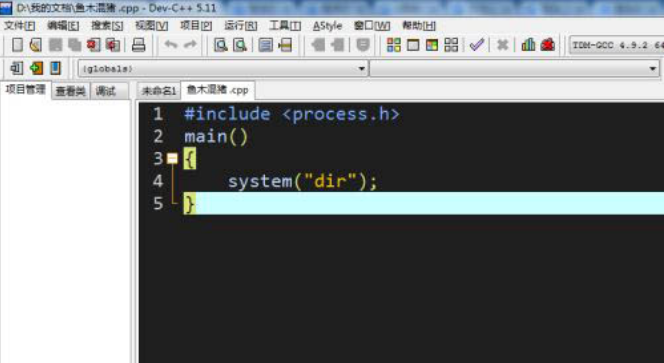Click line number 4 in the gutter
This screenshot has width=664, height=363.
tap(158, 182)
